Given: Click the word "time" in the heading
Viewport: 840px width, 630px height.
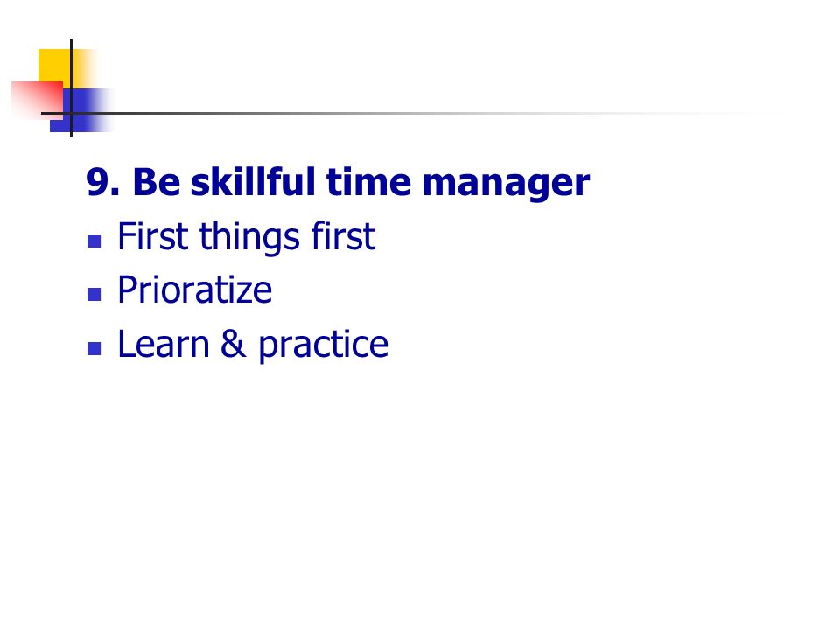Looking at the screenshot, I should 368,182.
